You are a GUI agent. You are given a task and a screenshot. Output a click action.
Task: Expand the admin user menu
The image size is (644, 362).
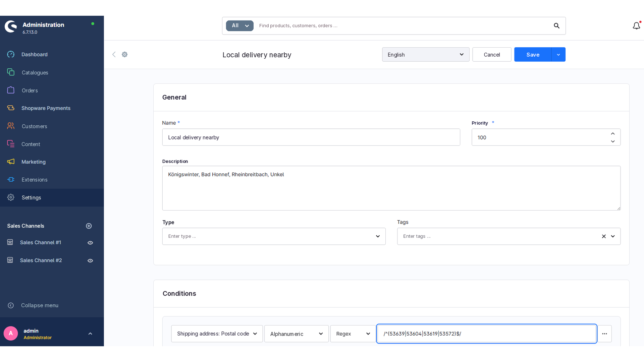click(90, 334)
